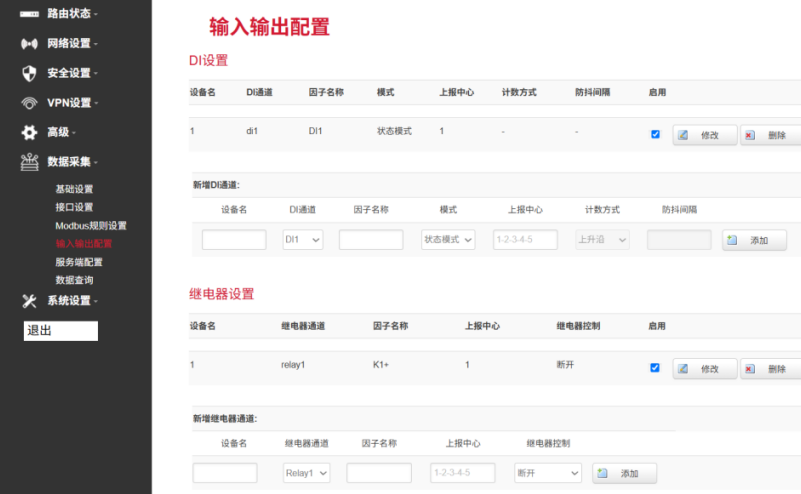This screenshot has height=494, width=801.
Task: Click the 状态模式 cell in di1 row
Action: tap(394, 131)
